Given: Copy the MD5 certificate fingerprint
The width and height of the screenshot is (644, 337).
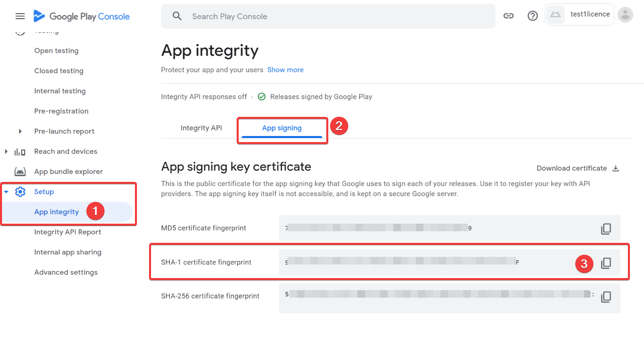Looking at the screenshot, I should click(x=606, y=229).
